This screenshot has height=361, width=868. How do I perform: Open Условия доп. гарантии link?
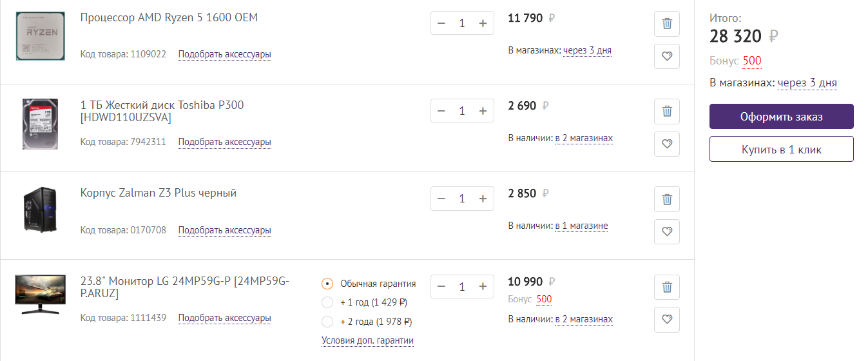[x=367, y=340]
